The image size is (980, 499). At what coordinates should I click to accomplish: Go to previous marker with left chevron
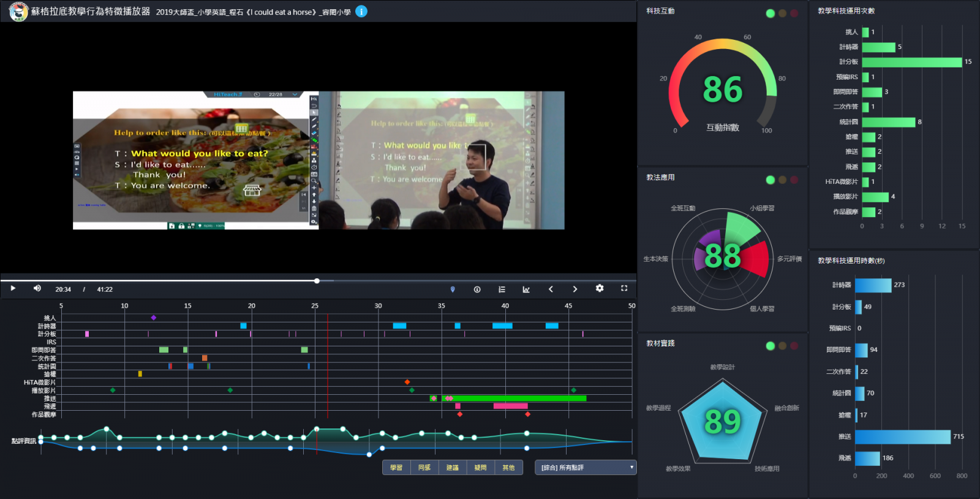tap(551, 289)
